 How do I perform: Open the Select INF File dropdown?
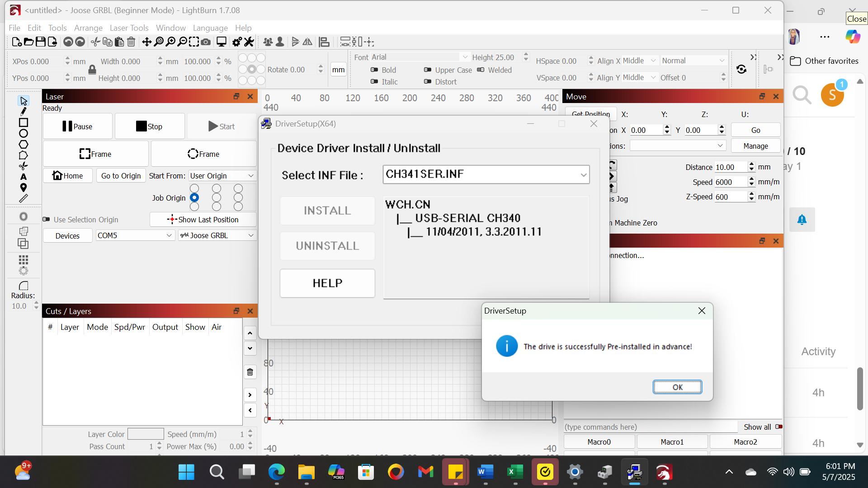(x=486, y=174)
